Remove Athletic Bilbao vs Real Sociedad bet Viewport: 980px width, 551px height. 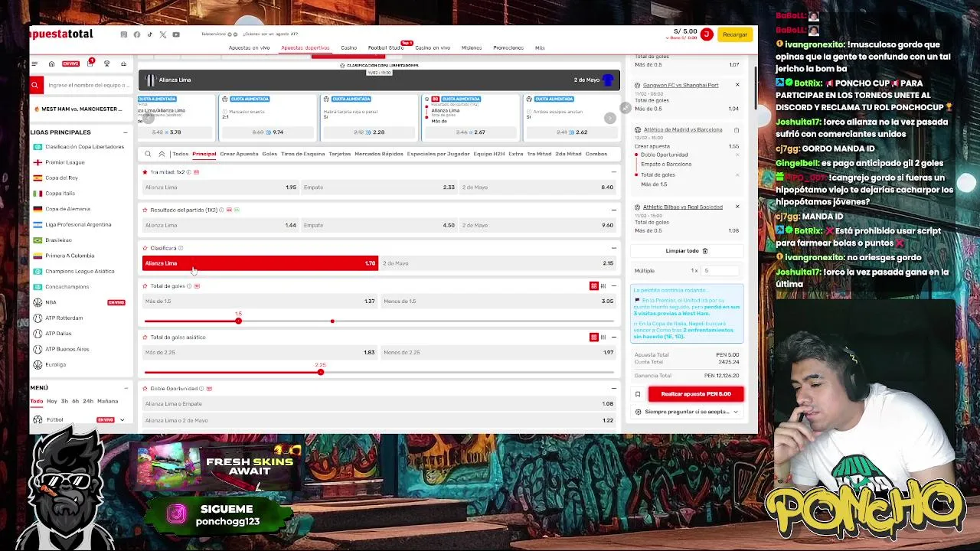tap(737, 207)
